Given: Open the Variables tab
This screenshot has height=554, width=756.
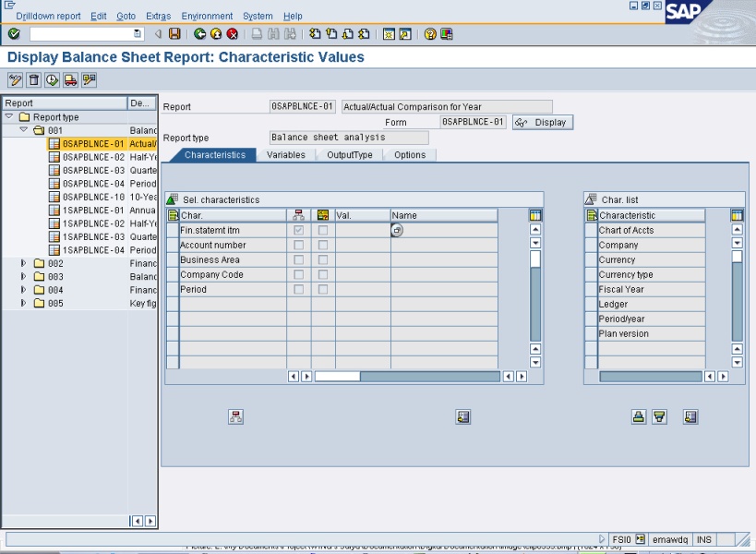Looking at the screenshot, I should click(285, 155).
